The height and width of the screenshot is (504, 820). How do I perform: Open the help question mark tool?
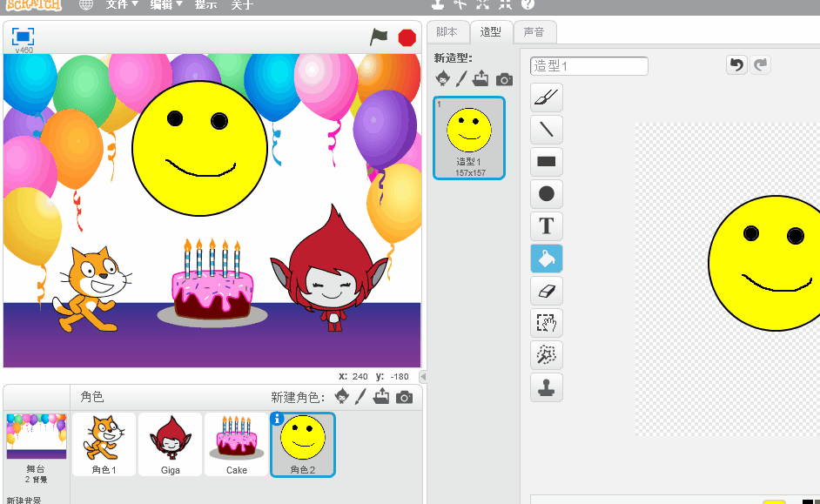pos(528,4)
